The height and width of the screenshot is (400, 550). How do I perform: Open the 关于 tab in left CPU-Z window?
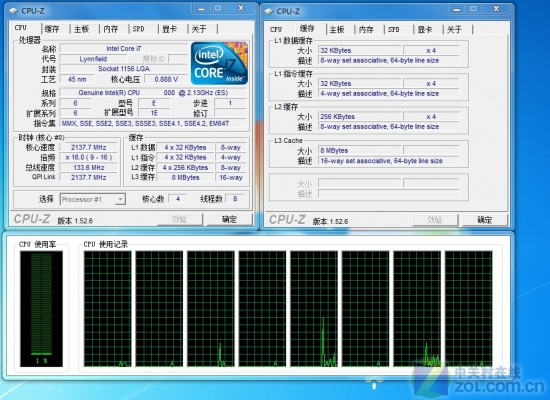pos(199,29)
